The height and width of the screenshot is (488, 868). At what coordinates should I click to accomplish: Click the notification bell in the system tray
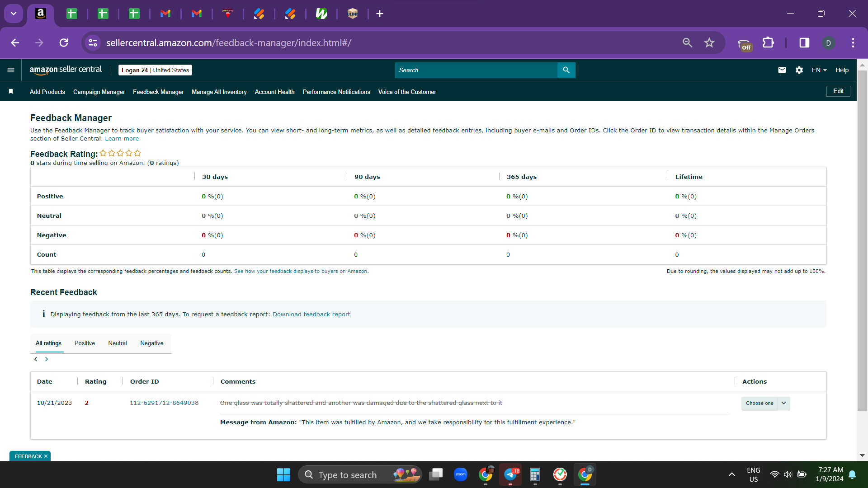[x=852, y=474]
